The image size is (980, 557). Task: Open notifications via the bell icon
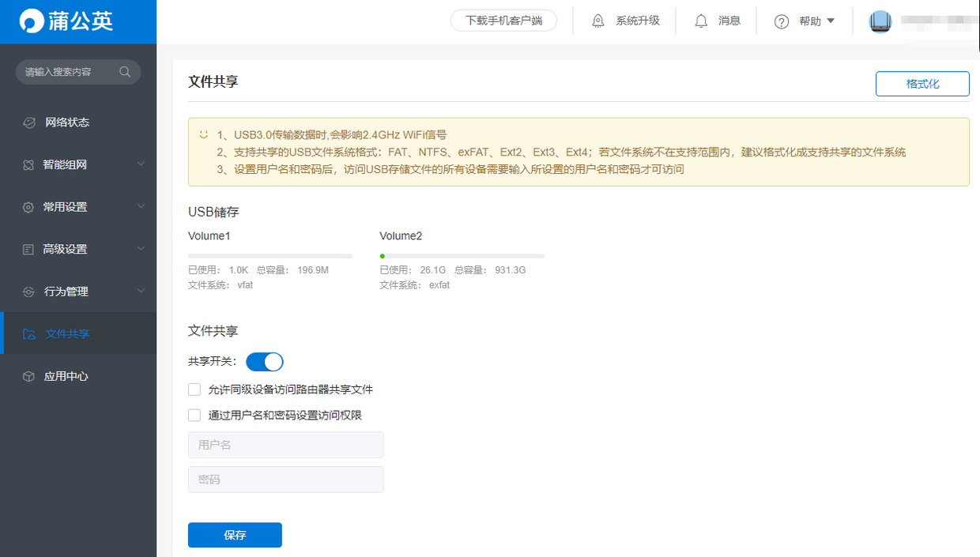pos(701,21)
